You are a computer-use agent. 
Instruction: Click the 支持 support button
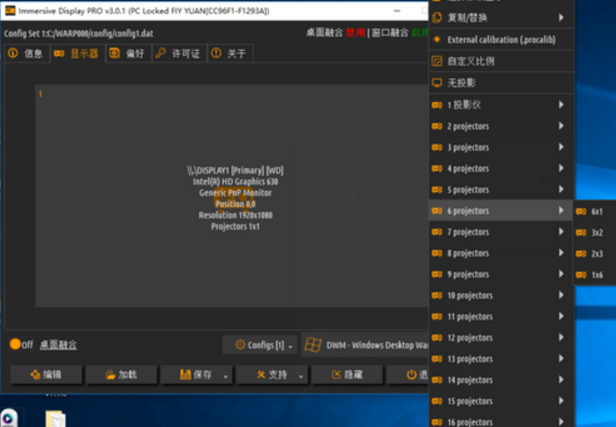coord(272,374)
